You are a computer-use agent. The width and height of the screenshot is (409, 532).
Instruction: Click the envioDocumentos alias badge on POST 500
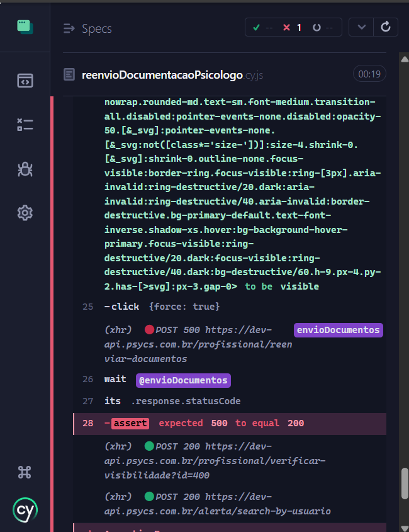pyautogui.click(x=338, y=330)
